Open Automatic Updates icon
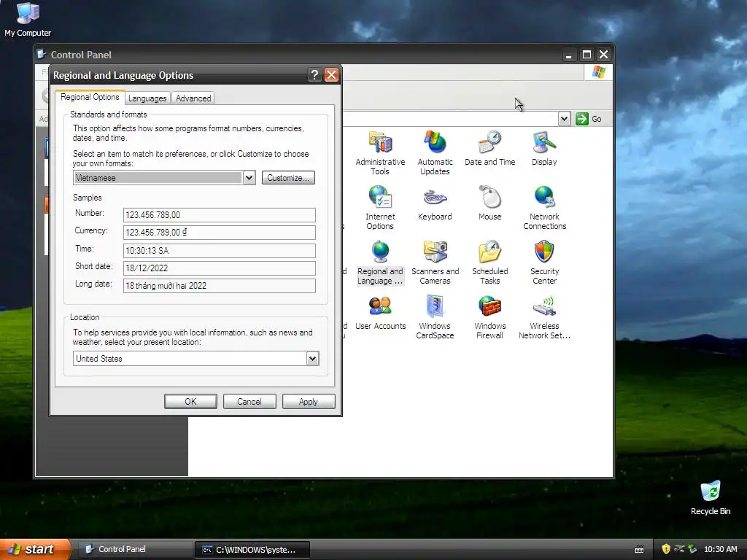The image size is (747, 560). click(x=435, y=153)
